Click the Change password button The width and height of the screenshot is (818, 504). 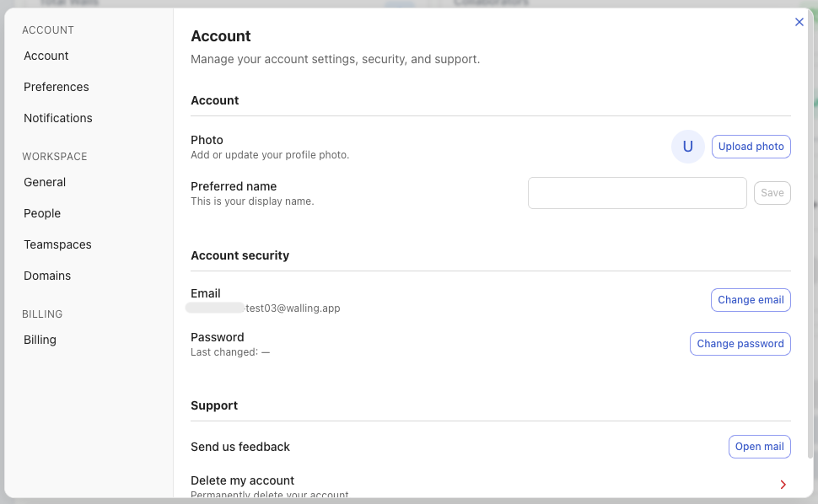tap(740, 344)
